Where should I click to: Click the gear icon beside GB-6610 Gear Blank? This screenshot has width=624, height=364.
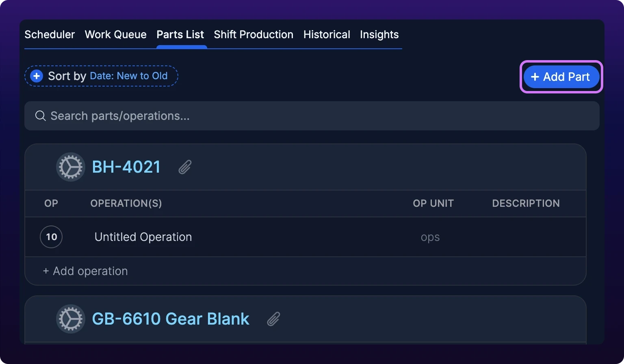click(71, 319)
